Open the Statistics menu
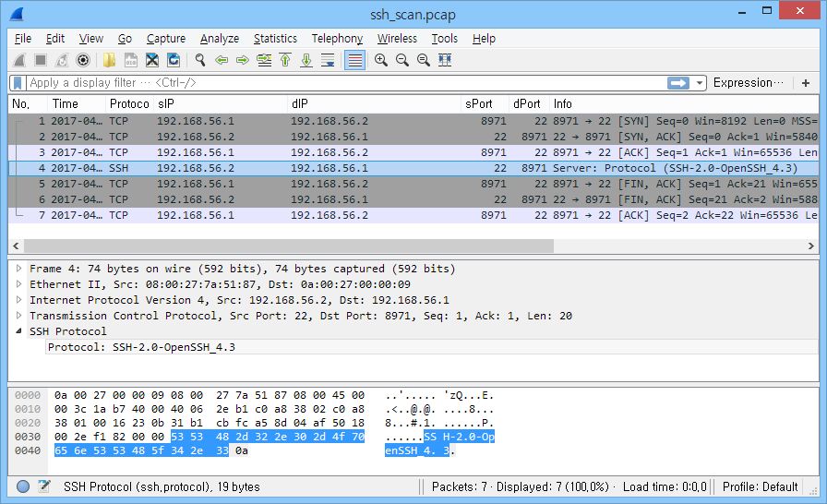This screenshot has height=504, width=827. point(275,39)
